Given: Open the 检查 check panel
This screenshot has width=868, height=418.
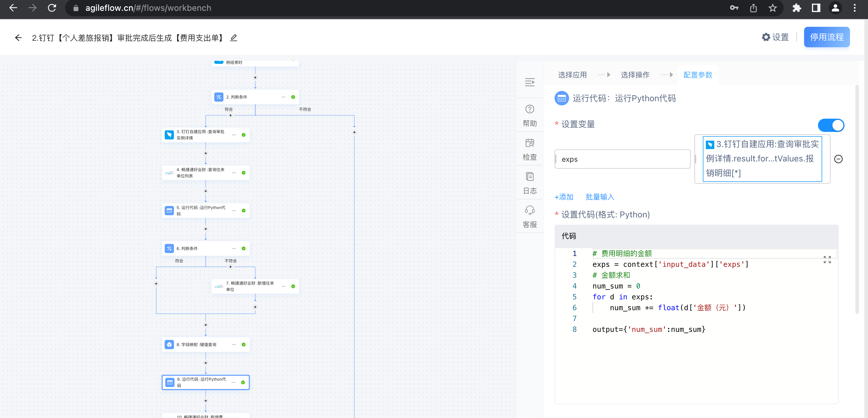Looking at the screenshot, I should point(530,149).
